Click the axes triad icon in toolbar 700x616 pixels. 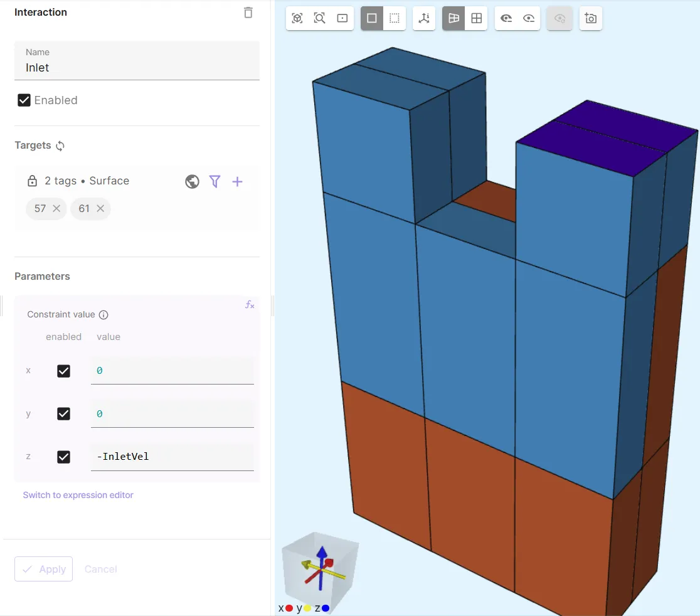[x=424, y=18]
